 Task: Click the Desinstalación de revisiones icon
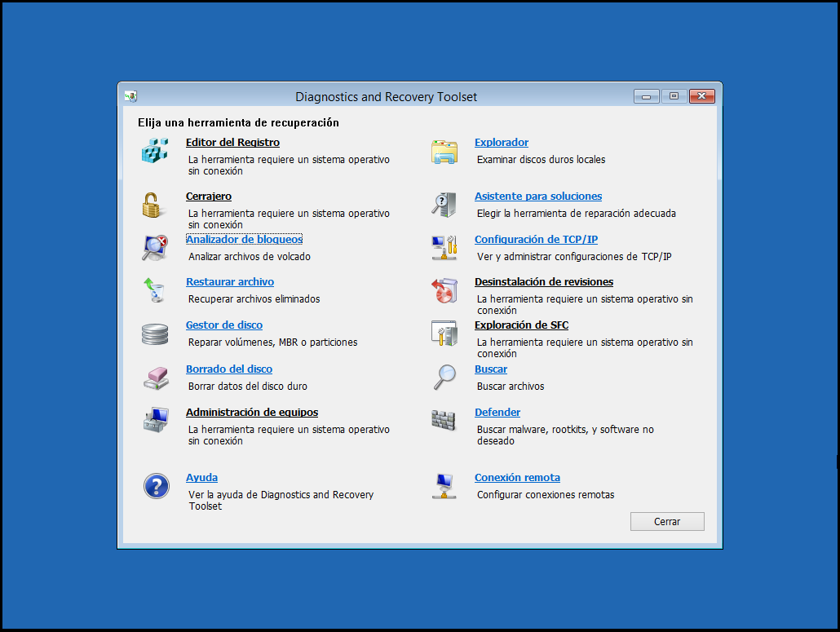click(x=444, y=290)
